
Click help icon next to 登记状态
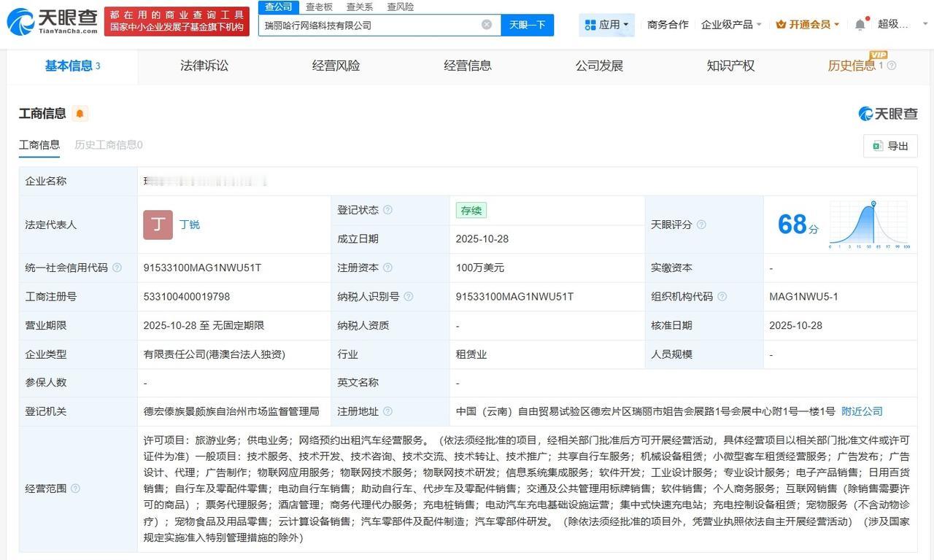[387, 210]
